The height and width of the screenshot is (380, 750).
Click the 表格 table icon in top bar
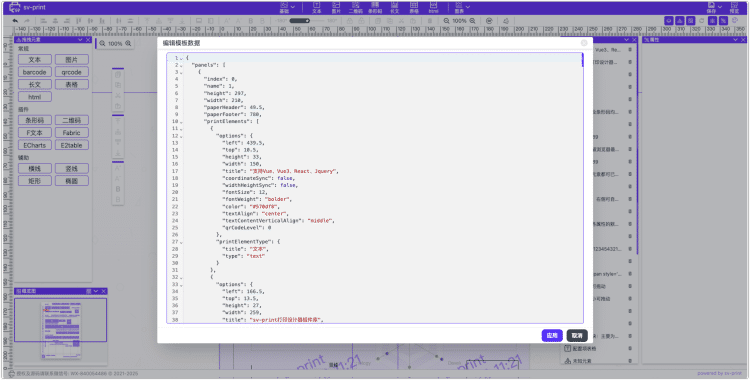click(414, 7)
